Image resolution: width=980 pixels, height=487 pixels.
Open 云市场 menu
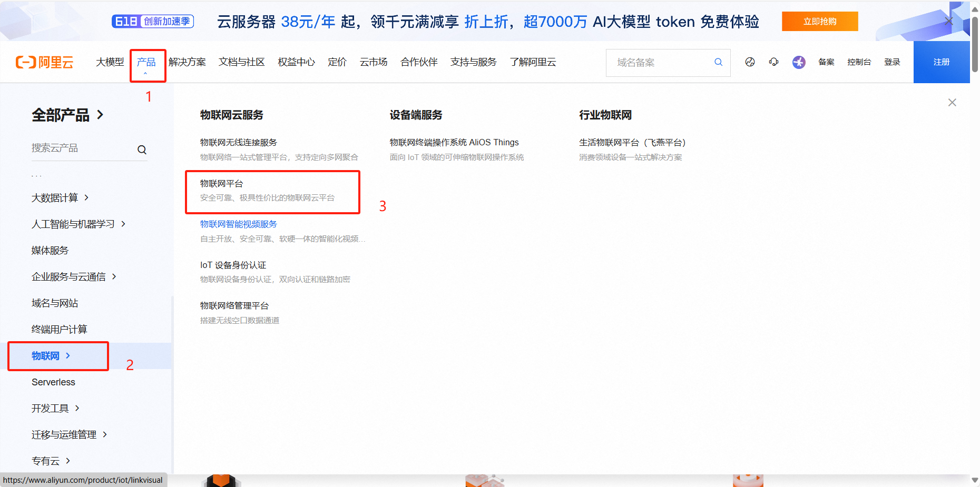pyautogui.click(x=374, y=62)
